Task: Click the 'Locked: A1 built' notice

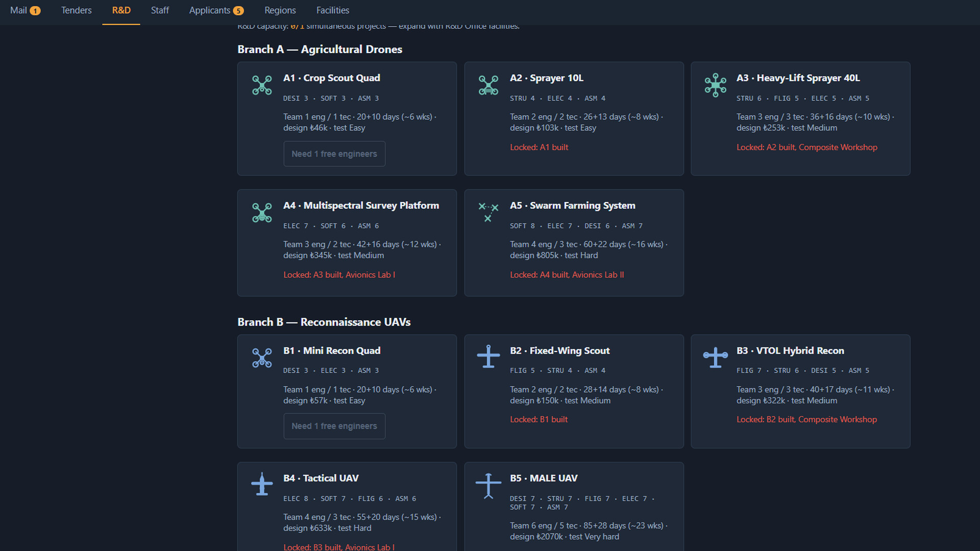Action: (539, 147)
